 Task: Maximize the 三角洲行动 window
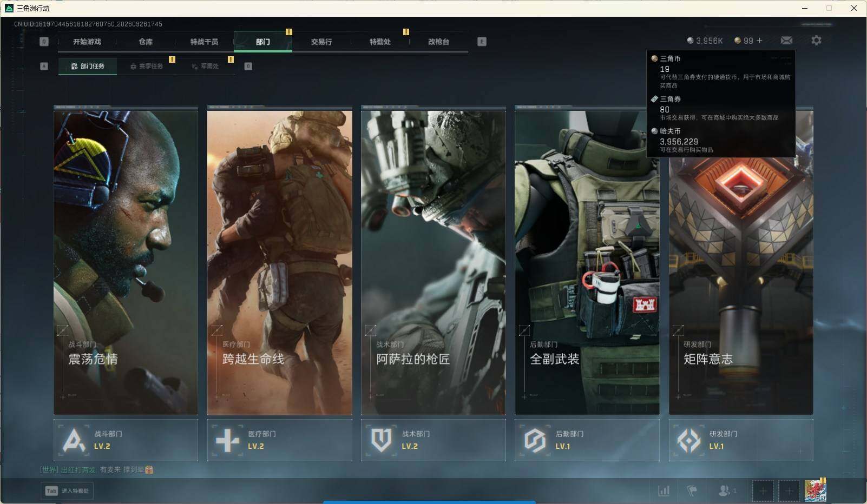tap(829, 8)
